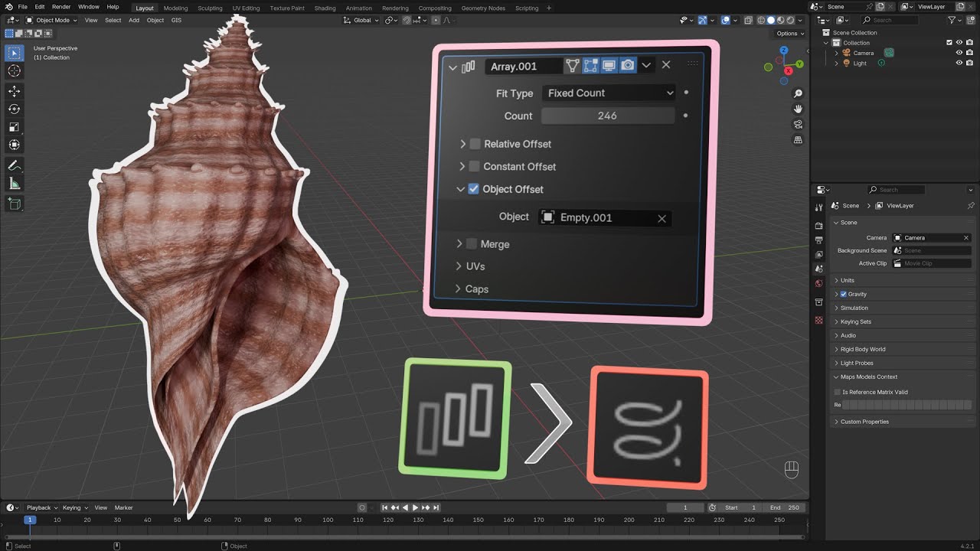Switch to rendered viewport shading
This screenshot has width=980, height=551.
coord(791,20)
